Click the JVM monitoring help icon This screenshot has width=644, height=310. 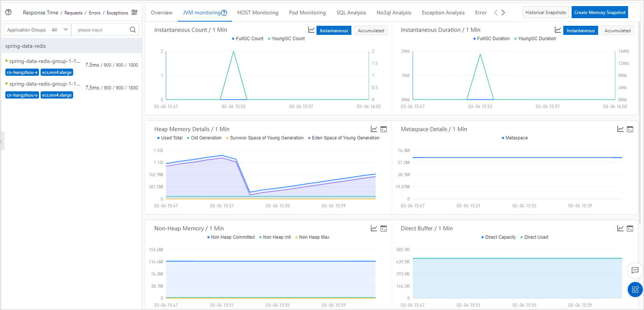pos(224,13)
